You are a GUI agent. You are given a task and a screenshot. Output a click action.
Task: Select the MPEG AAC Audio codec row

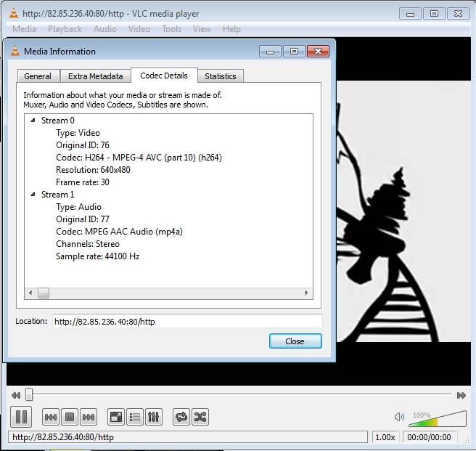[x=119, y=232]
